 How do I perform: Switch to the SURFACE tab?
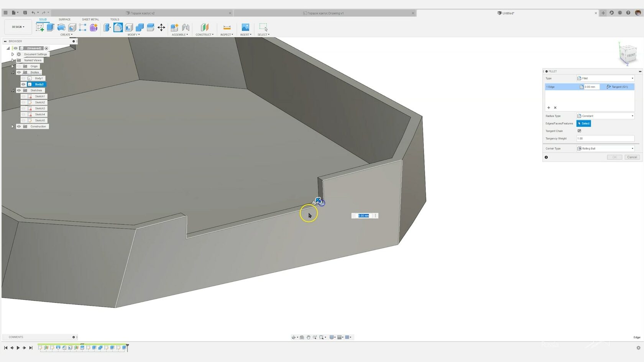click(x=64, y=19)
